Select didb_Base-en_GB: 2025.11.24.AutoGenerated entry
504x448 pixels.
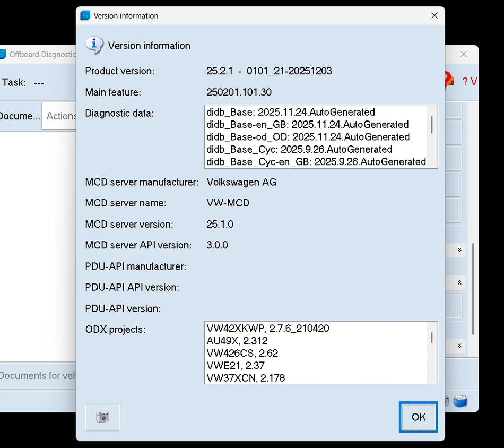[307, 124]
